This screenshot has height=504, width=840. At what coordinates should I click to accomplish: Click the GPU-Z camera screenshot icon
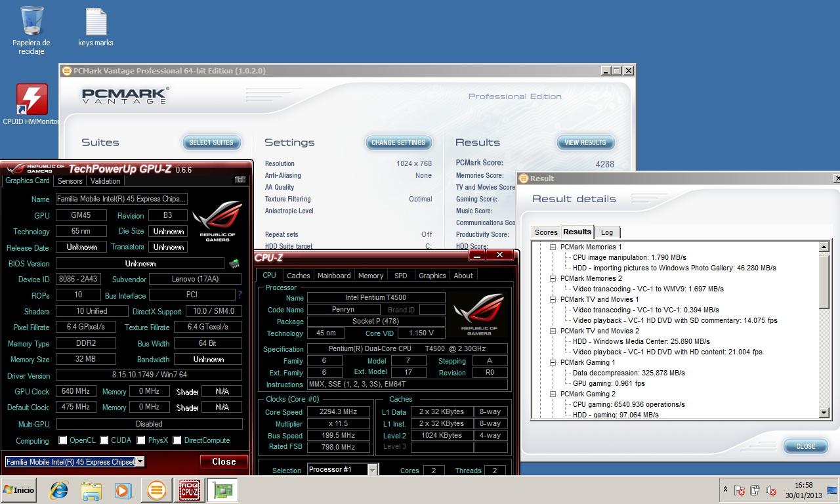[x=240, y=179]
